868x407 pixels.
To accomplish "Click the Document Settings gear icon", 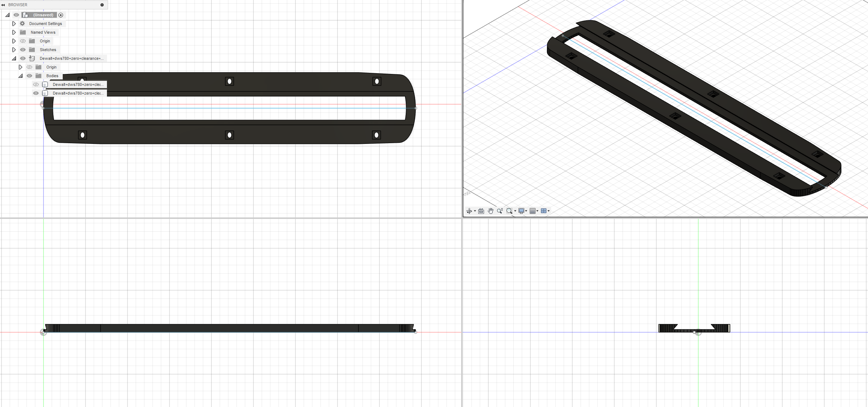I will 22,24.
